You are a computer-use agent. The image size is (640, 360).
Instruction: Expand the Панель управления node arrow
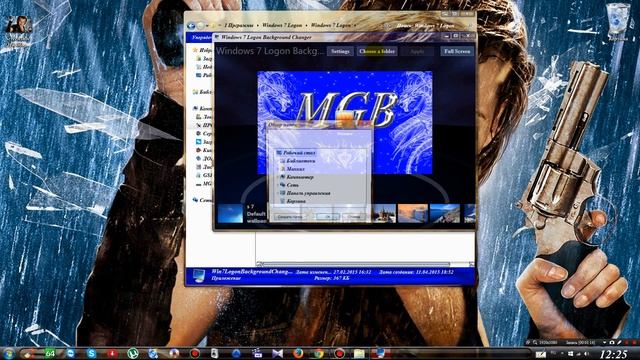[278, 193]
